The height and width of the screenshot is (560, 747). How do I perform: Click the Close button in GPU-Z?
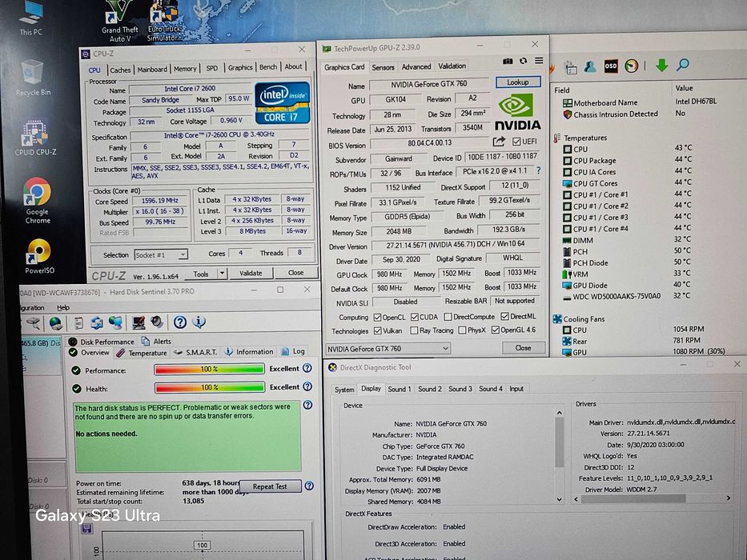coord(523,348)
